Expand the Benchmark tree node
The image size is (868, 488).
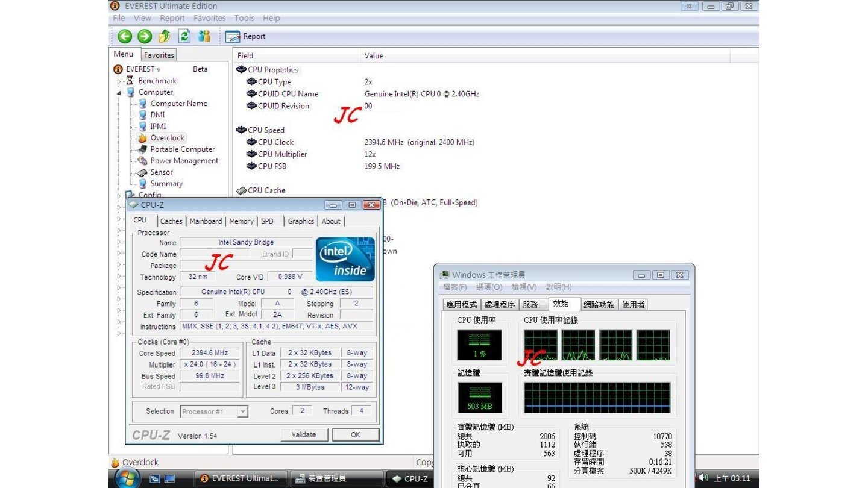pyautogui.click(x=119, y=81)
